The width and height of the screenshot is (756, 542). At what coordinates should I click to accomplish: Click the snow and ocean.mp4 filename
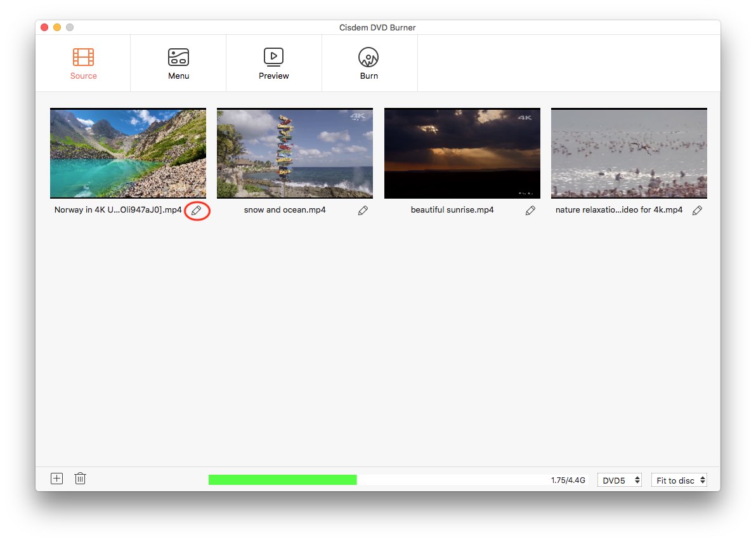click(285, 210)
